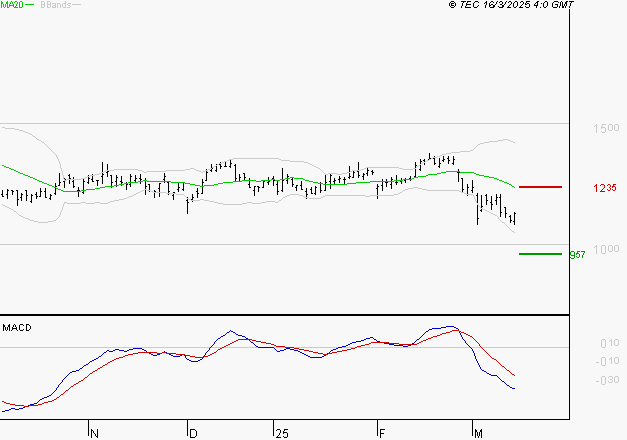The image size is (627, 440).
Task: Select the red resistance line at 1236
Action: (x=540, y=187)
